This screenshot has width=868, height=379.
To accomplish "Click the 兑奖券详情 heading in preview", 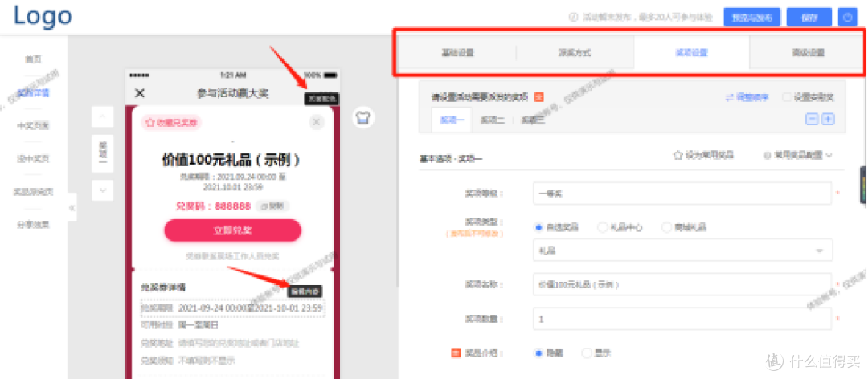I will coord(163,287).
